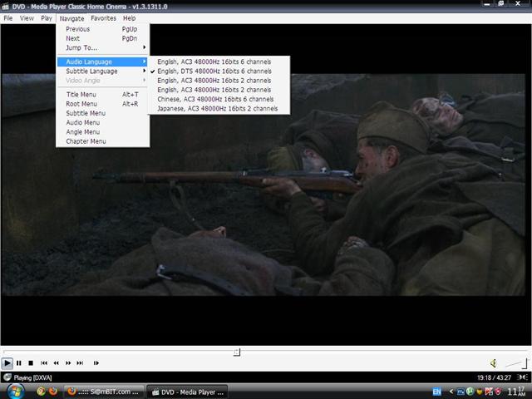
Task: Open the DVD Title Menu
Action: coord(102,95)
